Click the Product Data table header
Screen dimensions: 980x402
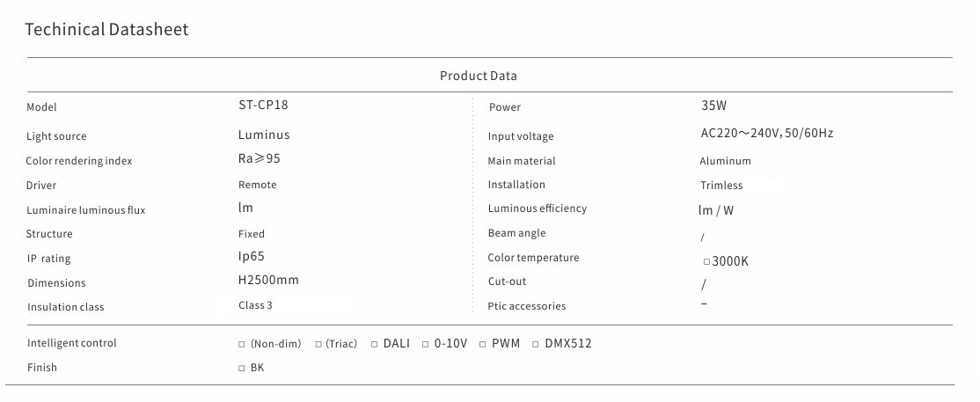pyautogui.click(x=479, y=76)
